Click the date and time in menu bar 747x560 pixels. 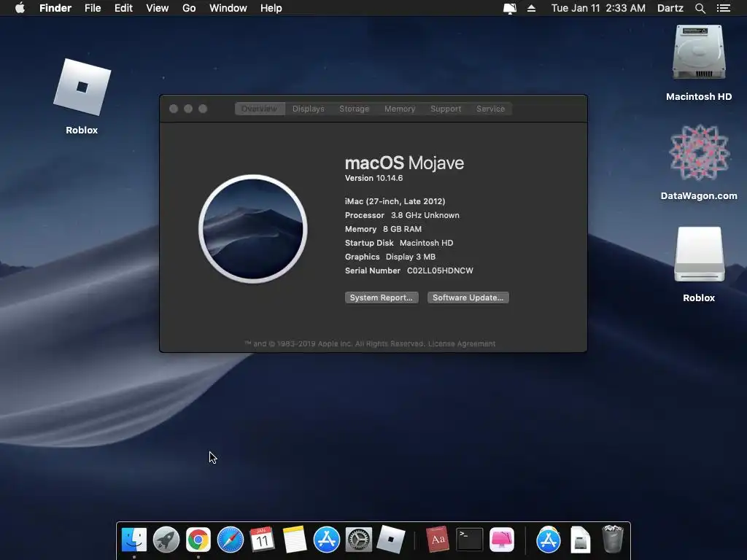598,8
